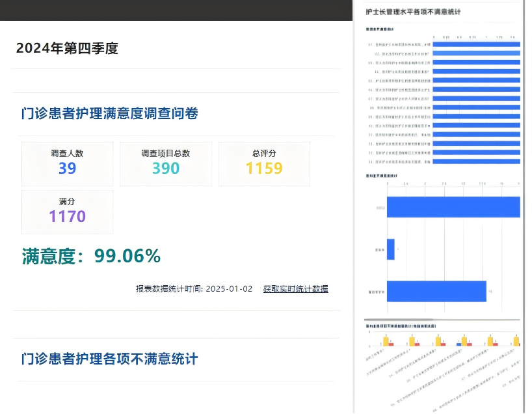Click the 门诊患者护理各项不满意统计 heading
This screenshot has height=414, width=532.
[109, 359]
